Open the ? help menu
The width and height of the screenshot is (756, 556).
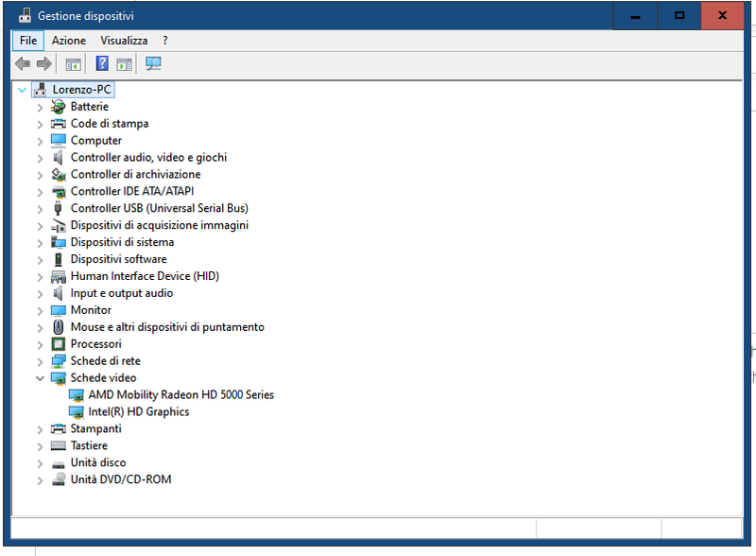(x=165, y=41)
